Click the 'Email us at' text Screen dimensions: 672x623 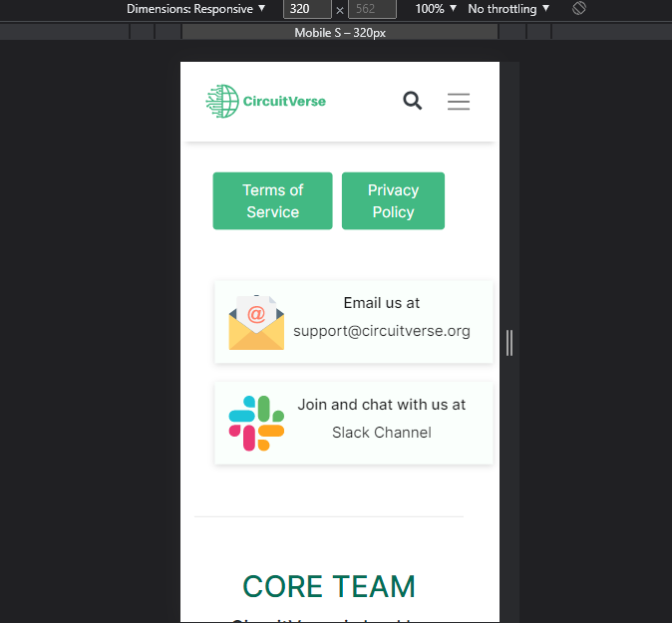382,303
